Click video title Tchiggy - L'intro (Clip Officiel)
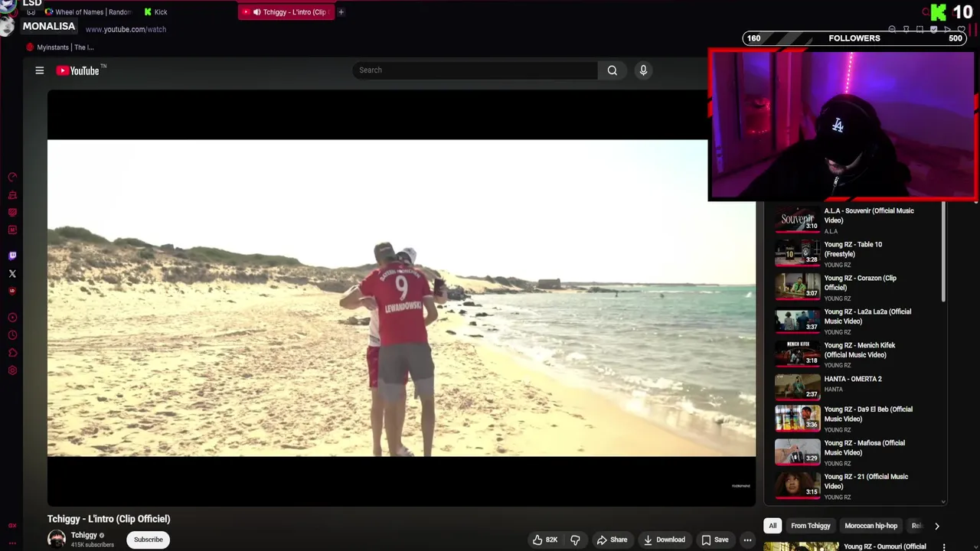 [x=109, y=519]
